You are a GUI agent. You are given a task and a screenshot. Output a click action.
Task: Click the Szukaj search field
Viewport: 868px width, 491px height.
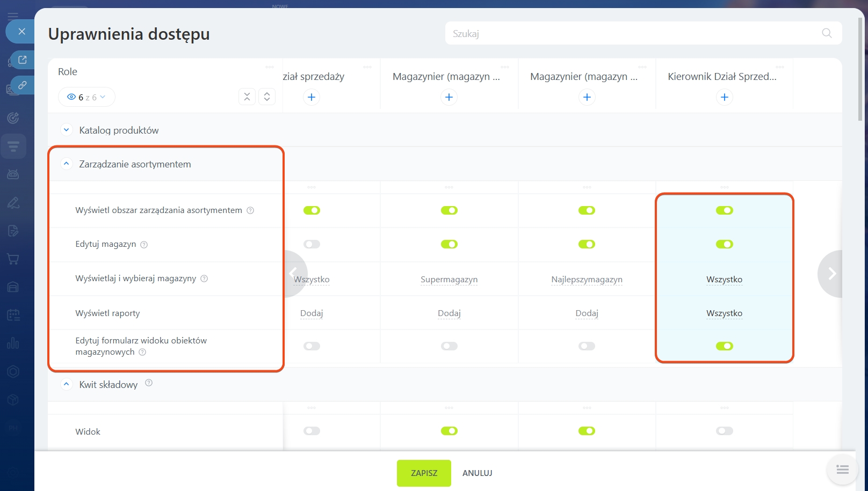point(634,33)
